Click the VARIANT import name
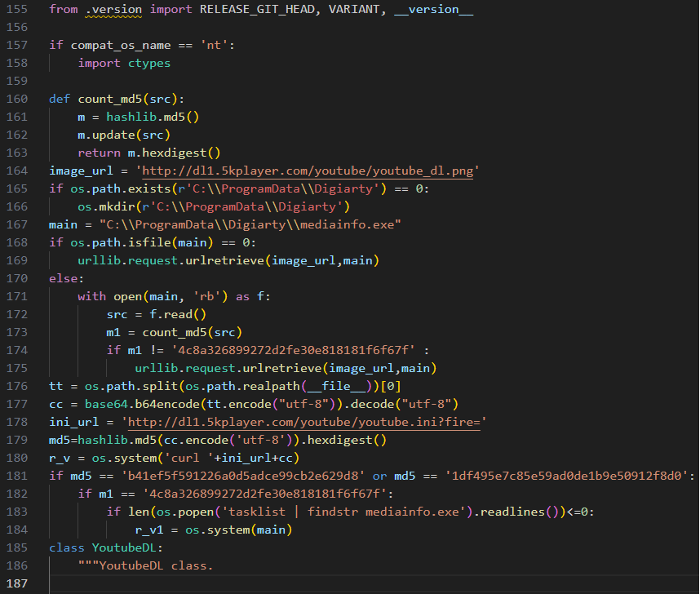The height and width of the screenshot is (594, 700). [x=354, y=9]
